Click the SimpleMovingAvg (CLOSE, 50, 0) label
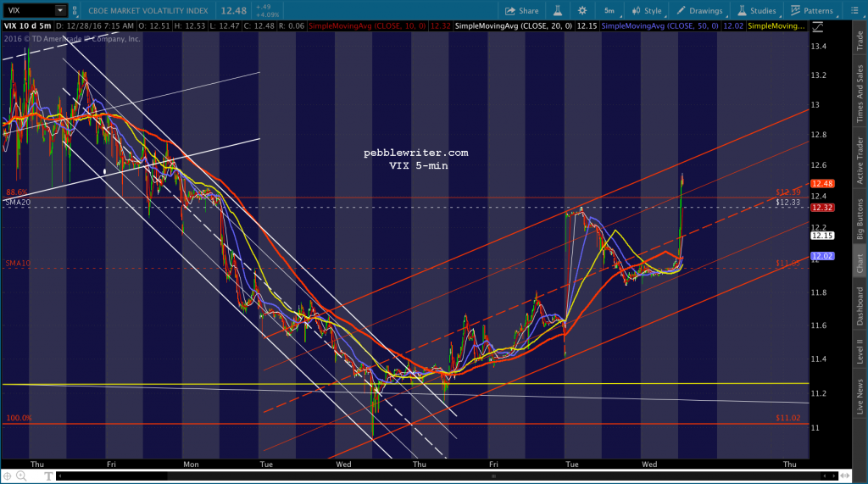Image resolution: width=868 pixels, height=484 pixels. tap(659, 26)
